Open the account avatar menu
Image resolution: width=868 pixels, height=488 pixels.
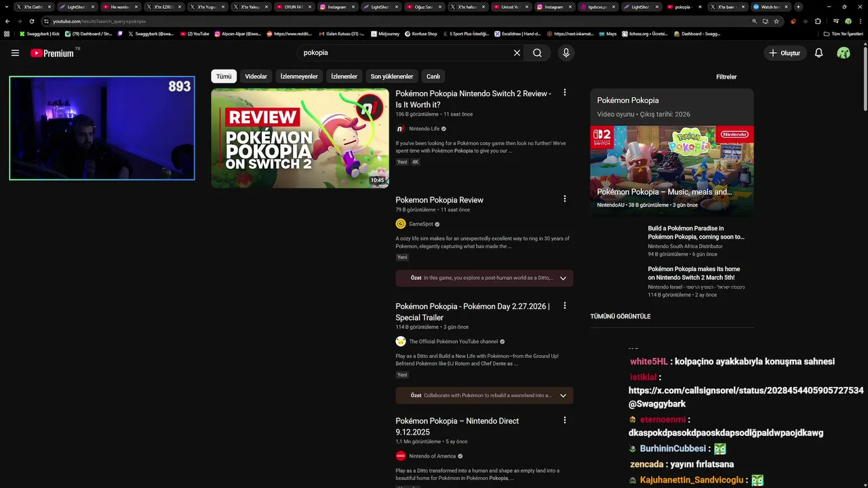(844, 53)
